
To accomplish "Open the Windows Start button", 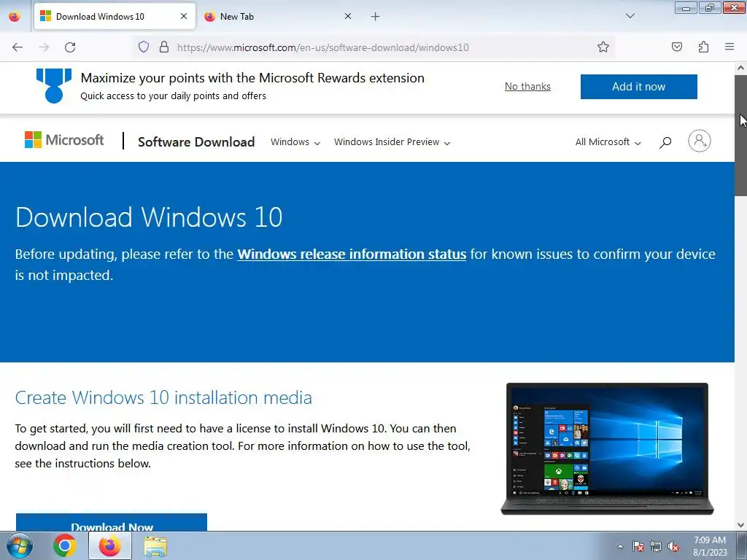I will tap(20, 545).
